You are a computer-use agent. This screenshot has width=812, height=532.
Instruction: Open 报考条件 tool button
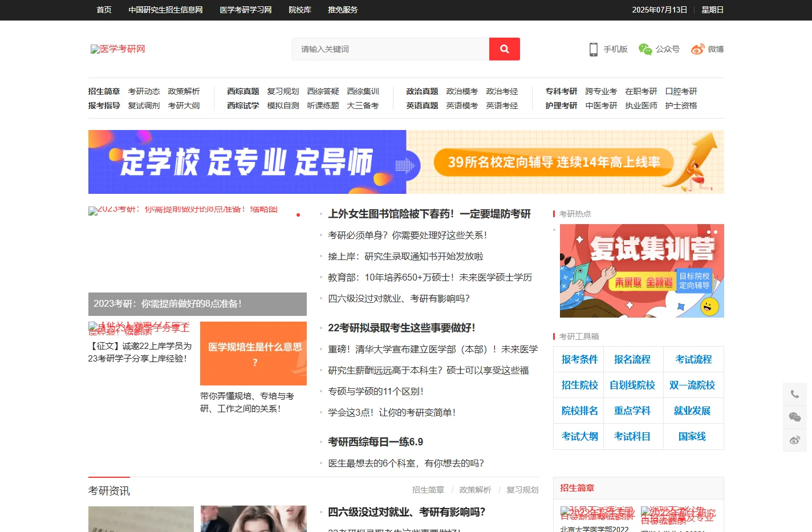pos(579,359)
